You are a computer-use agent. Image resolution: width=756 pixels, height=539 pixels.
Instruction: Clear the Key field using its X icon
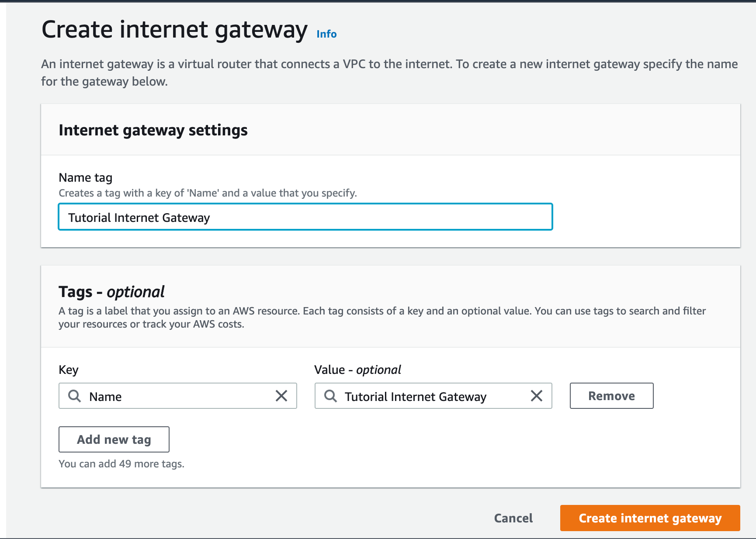[281, 396]
